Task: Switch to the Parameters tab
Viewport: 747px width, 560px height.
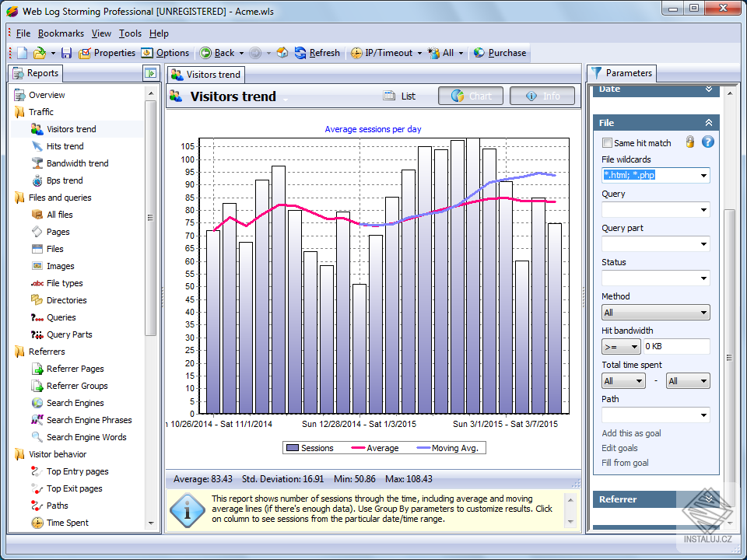Action: (x=622, y=73)
